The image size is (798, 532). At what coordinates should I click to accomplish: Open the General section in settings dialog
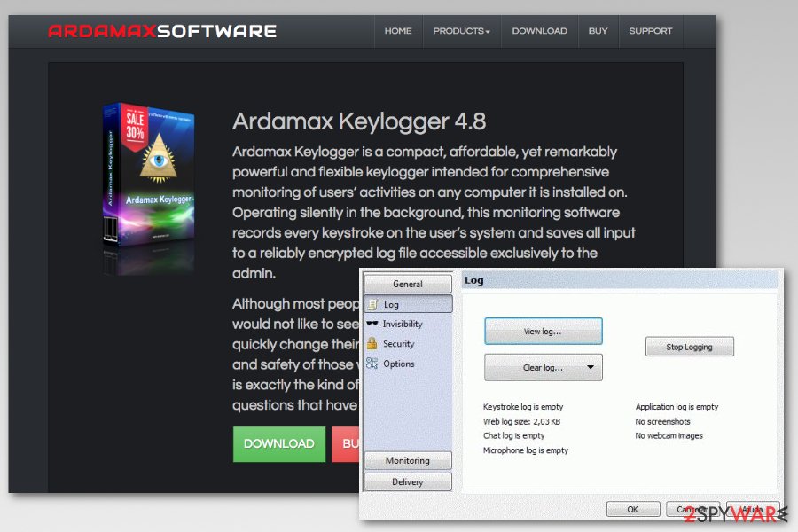click(x=408, y=284)
